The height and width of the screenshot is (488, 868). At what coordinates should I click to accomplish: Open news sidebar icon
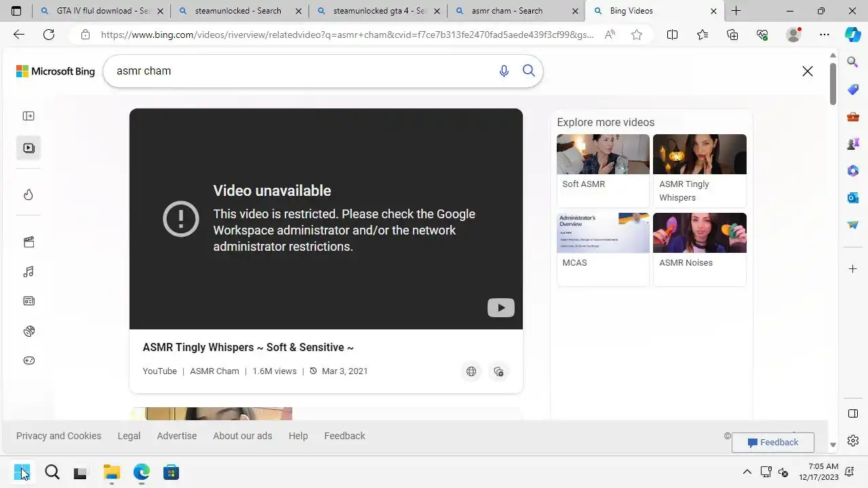pyautogui.click(x=28, y=301)
